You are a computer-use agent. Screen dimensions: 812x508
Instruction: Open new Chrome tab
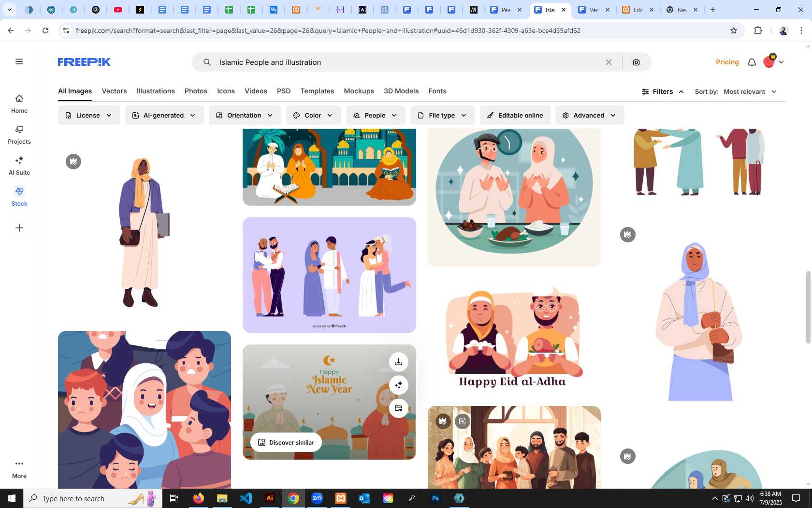pos(713,10)
